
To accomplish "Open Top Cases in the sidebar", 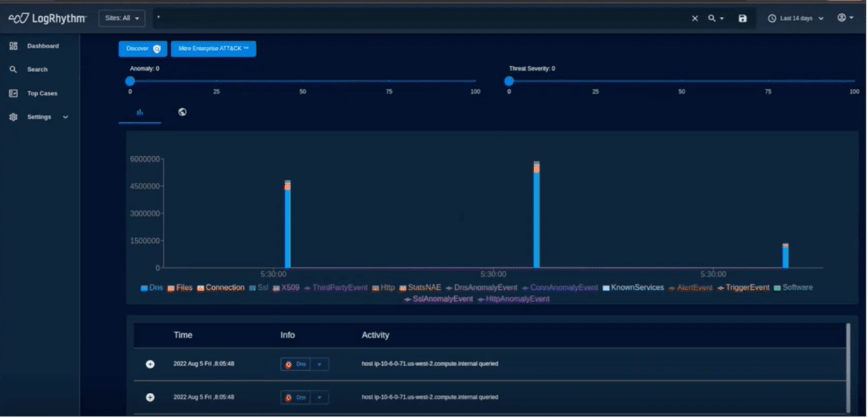I will coord(34,93).
